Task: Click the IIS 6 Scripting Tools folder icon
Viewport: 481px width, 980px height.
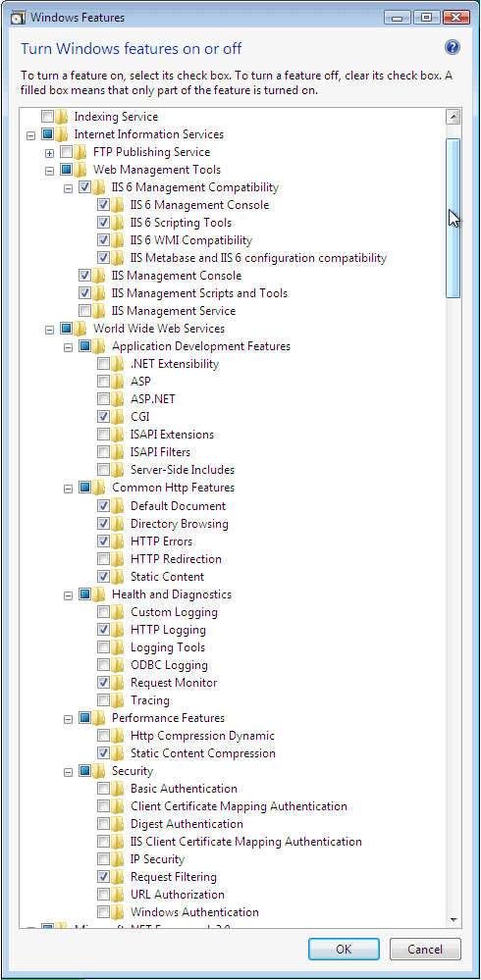Action: pyautogui.click(x=118, y=223)
